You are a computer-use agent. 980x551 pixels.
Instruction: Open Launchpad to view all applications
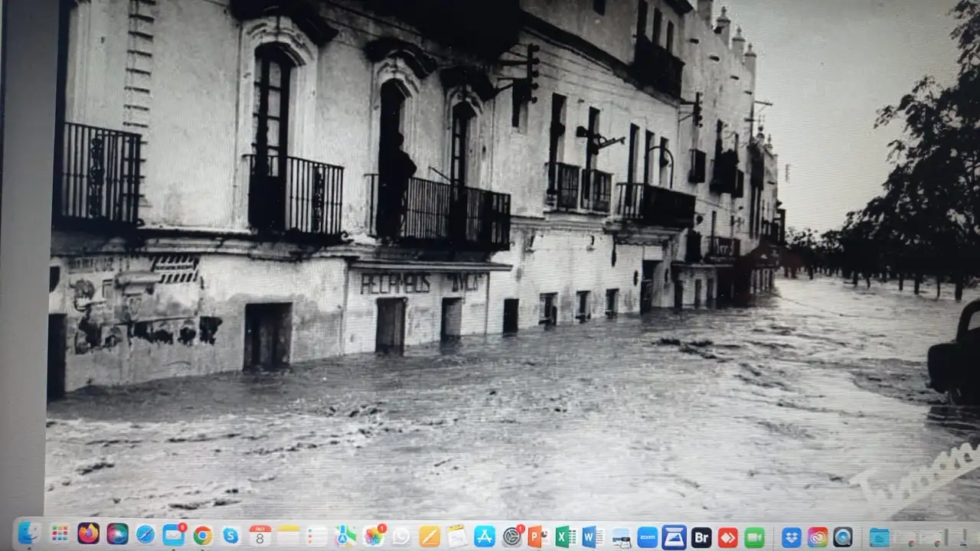(x=61, y=536)
